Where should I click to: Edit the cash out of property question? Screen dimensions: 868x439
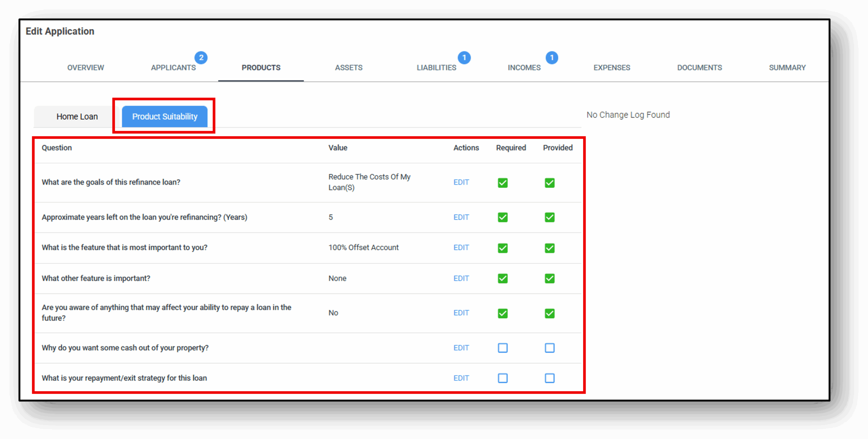(x=461, y=348)
